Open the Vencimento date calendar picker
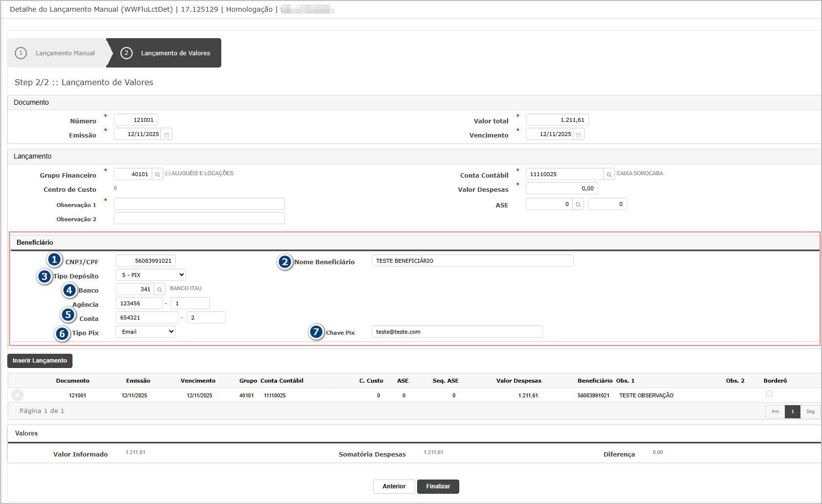This screenshot has width=822, height=504. pyautogui.click(x=579, y=135)
